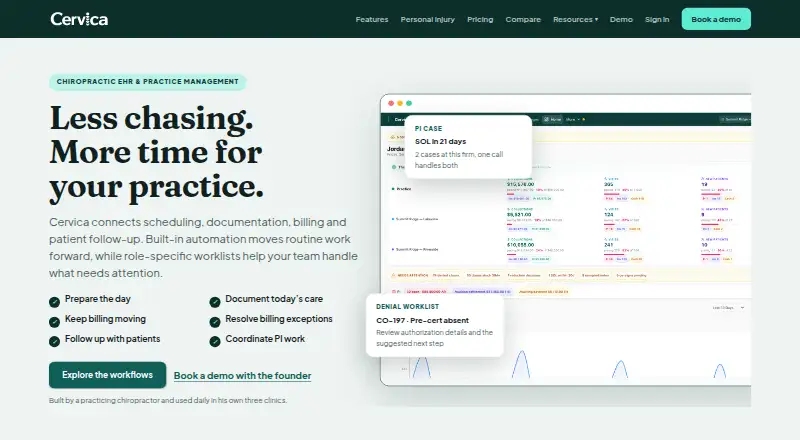
Task: Click the Less chasing headline
Action: 156,152
